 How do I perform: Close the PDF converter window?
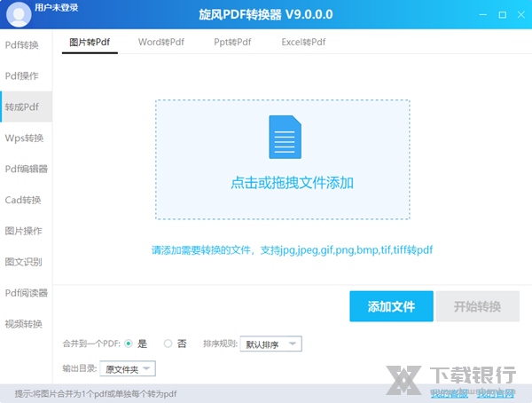pos(521,14)
